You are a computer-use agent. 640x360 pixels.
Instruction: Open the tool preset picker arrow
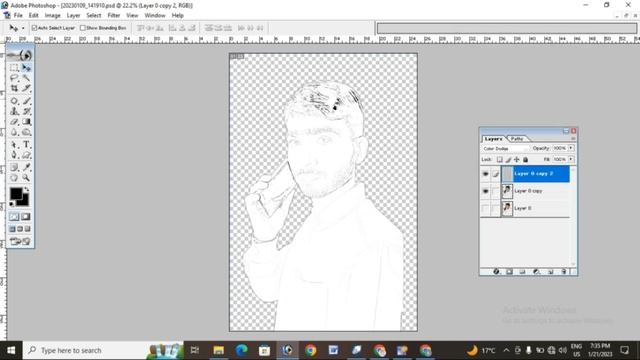click(23, 28)
